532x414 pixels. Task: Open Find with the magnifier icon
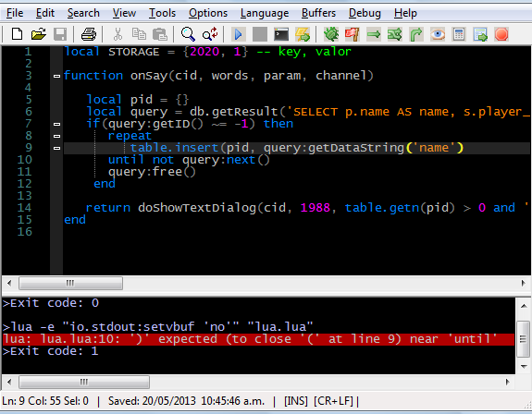point(188,34)
